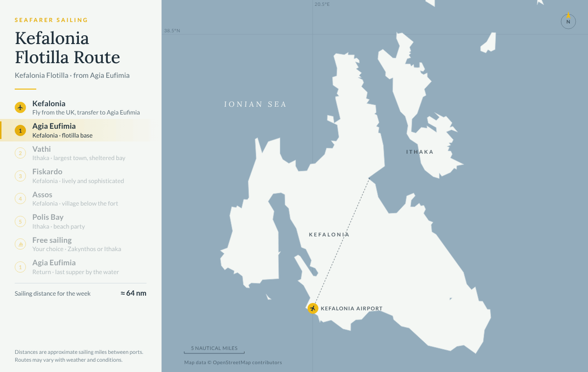Select the Vathi itinerary stop

click(x=80, y=153)
